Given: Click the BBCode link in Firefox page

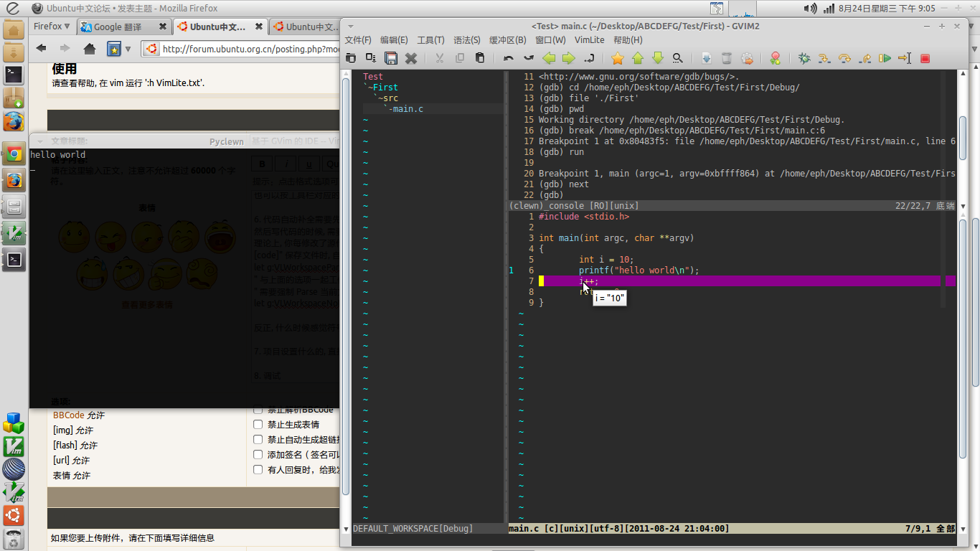Looking at the screenshot, I should tap(69, 415).
